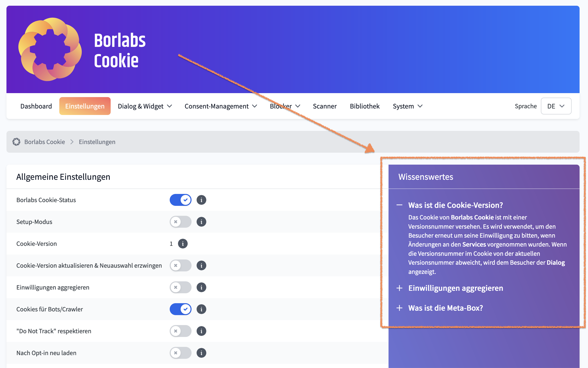Viewport: 588px width, 368px height.
Task: Open info icon beside Cookie-Version value
Action: click(183, 244)
